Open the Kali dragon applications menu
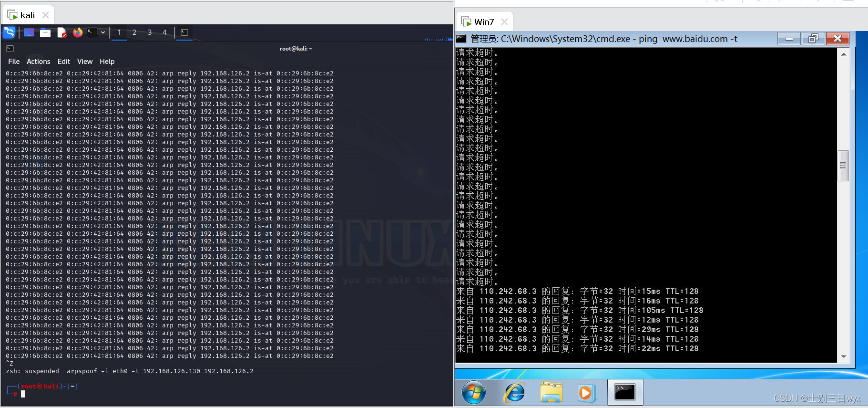This screenshot has height=408, width=868. pos(9,32)
